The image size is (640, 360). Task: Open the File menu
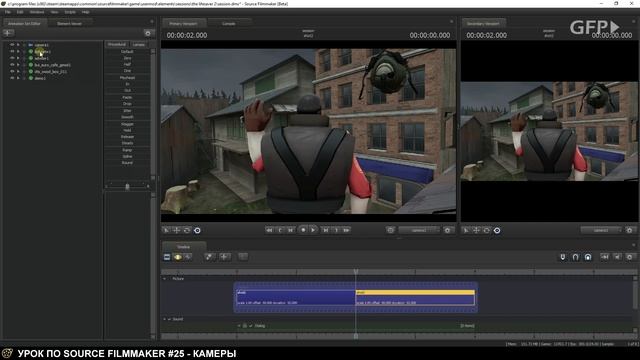click(x=8, y=12)
